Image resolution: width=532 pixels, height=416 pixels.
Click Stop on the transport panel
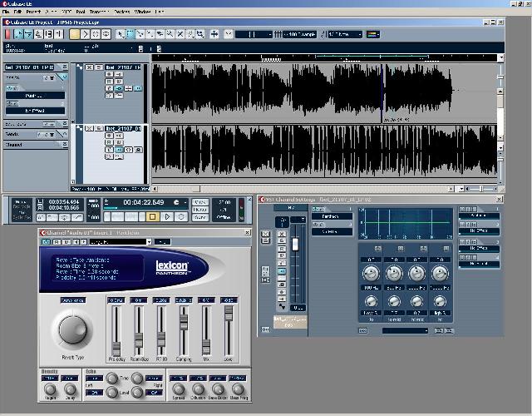click(x=152, y=216)
